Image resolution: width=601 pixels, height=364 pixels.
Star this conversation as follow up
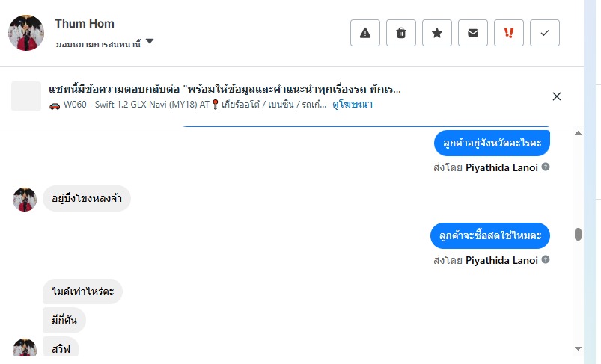click(437, 33)
